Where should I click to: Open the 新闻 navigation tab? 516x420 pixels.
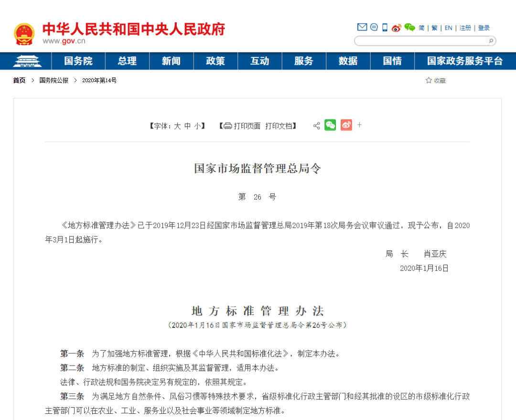click(x=171, y=61)
